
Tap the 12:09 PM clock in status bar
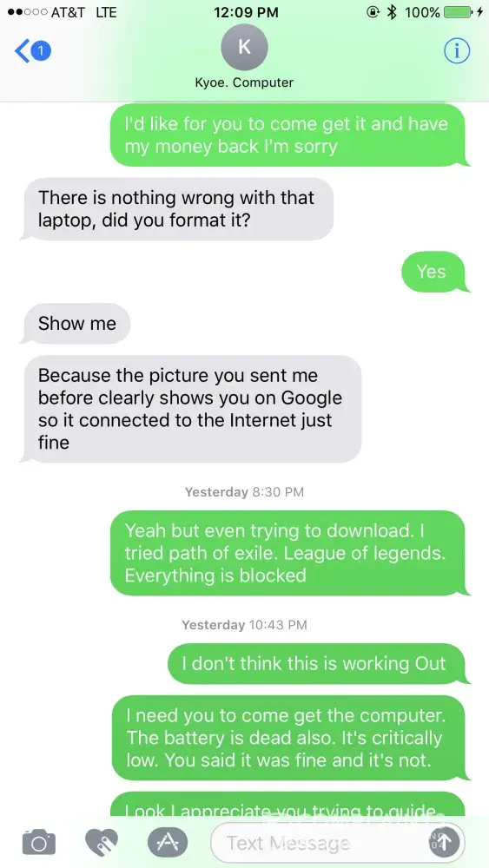click(x=246, y=12)
